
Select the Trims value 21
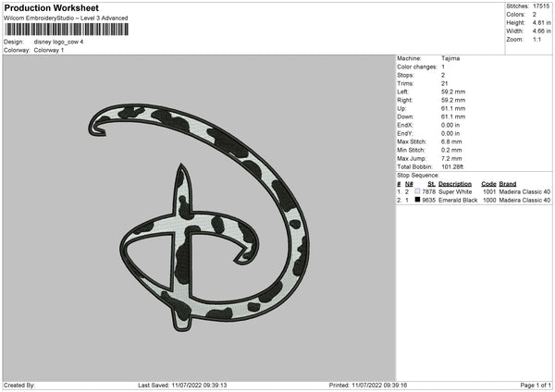click(445, 83)
